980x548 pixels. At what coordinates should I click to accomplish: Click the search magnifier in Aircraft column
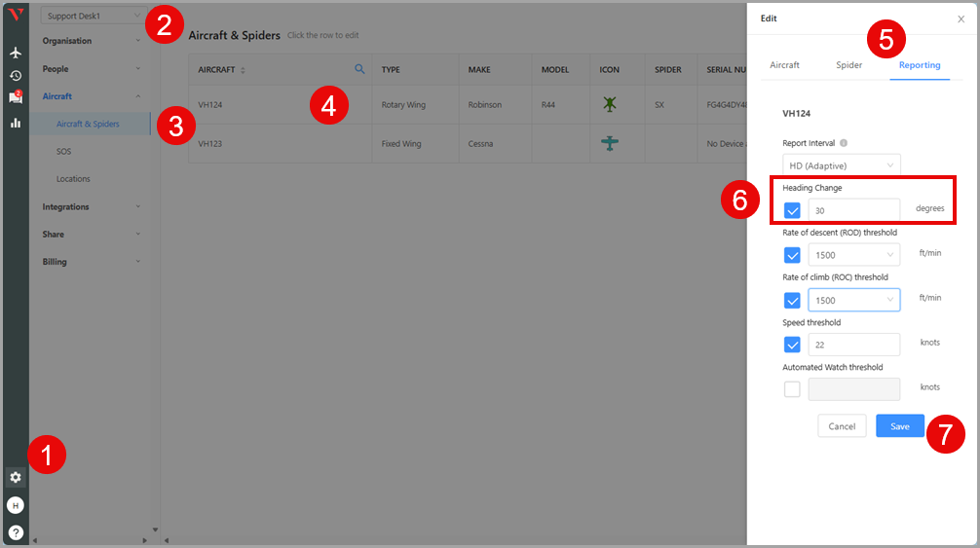coord(359,69)
